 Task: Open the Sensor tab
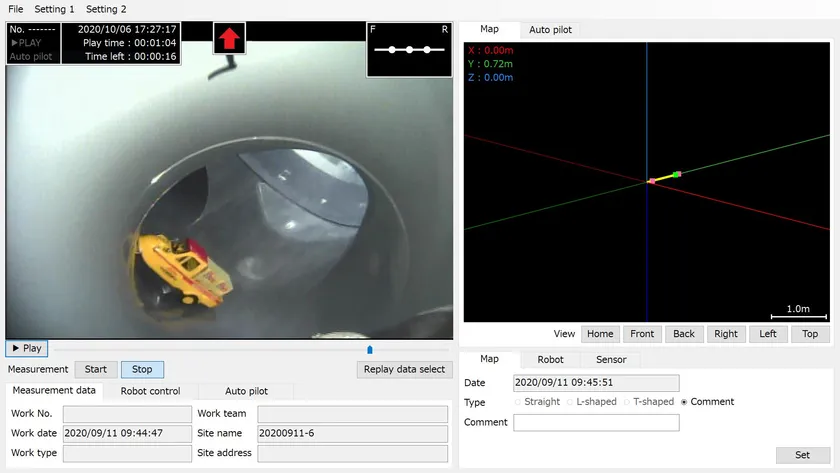point(611,359)
